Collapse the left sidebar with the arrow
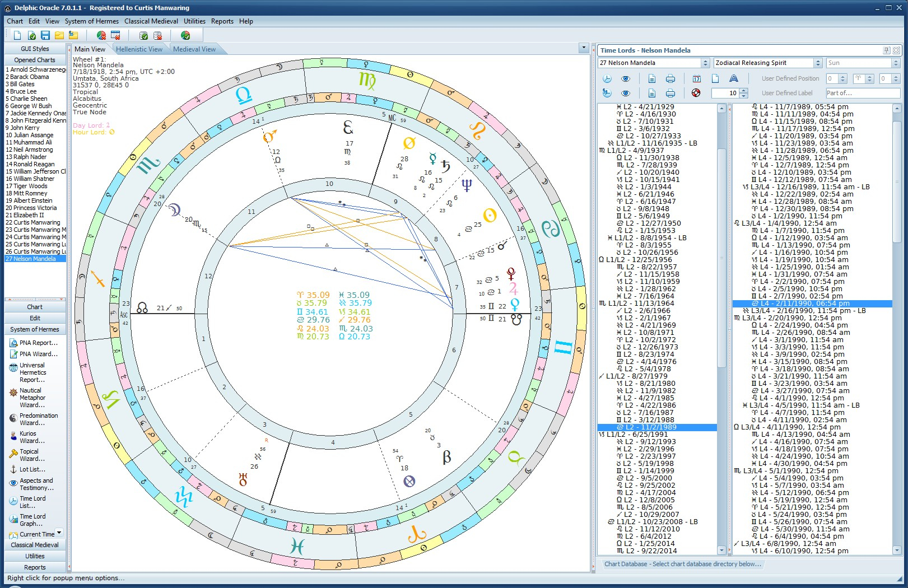The width and height of the screenshot is (908, 588). tap(68, 50)
